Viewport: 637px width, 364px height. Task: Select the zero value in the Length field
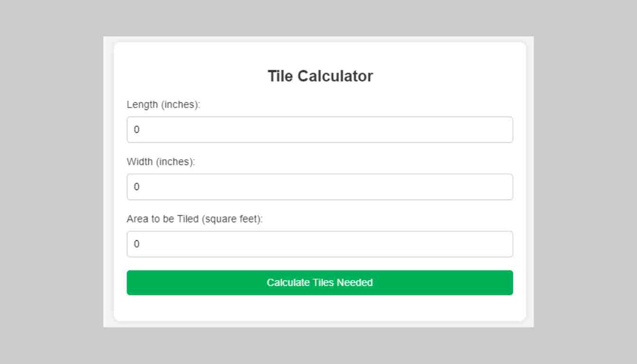(137, 129)
